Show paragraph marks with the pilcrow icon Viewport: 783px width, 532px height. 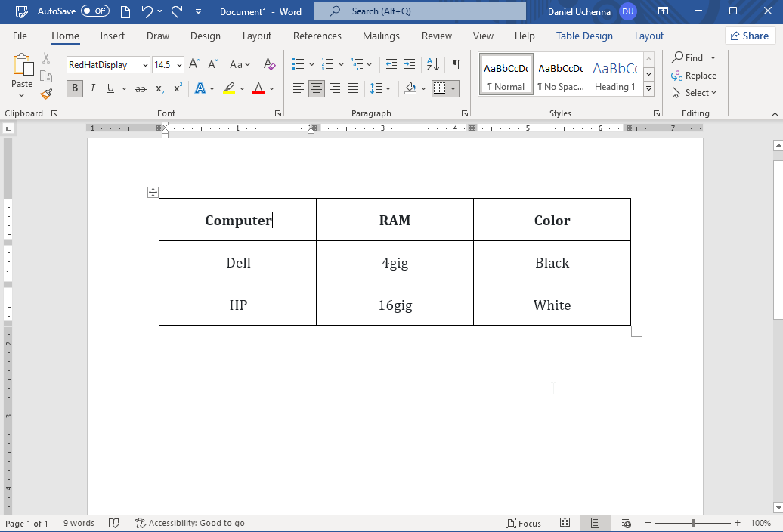pyautogui.click(x=456, y=64)
